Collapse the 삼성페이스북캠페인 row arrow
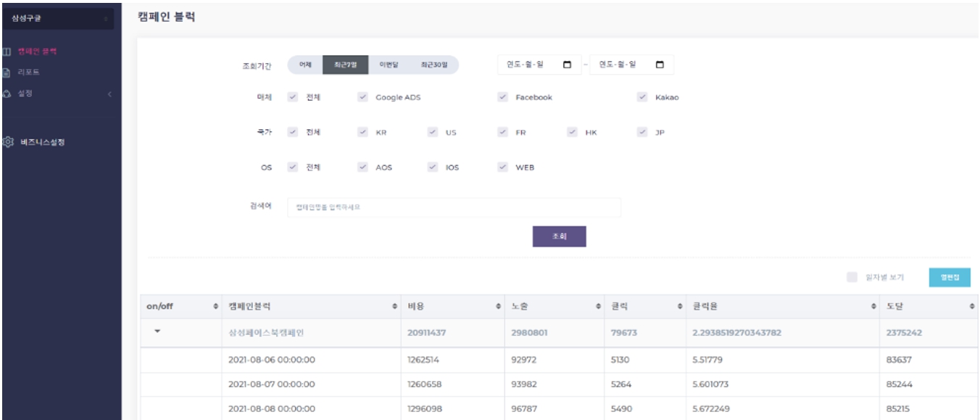This screenshot has width=980, height=420. 157,332
